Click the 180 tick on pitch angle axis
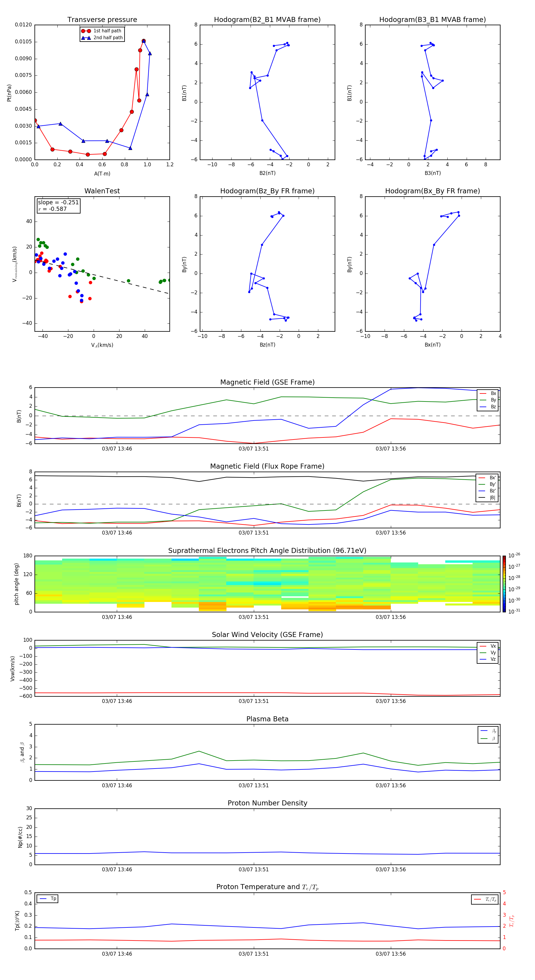The height and width of the screenshot is (980, 535). click(28, 556)
